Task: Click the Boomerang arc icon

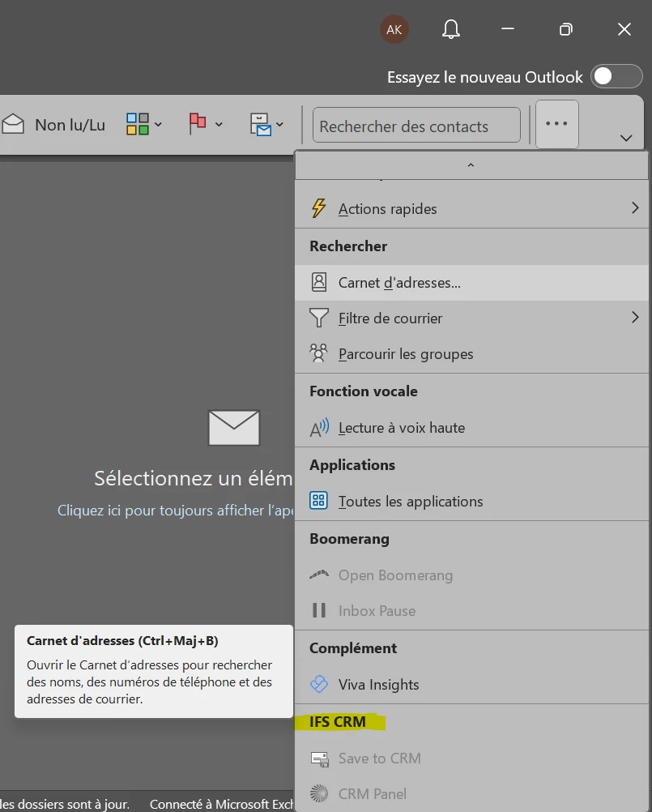Action: 319,574
